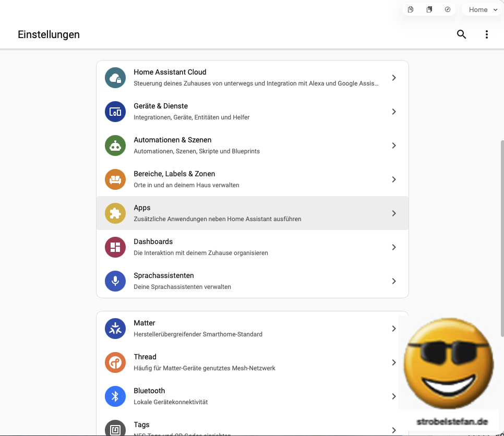Viewport: 504px width, 436px height.
Task: Click the Home Assistant Cloud 'Steuerung deines Zuhauses' description
Action: (256, 83)
